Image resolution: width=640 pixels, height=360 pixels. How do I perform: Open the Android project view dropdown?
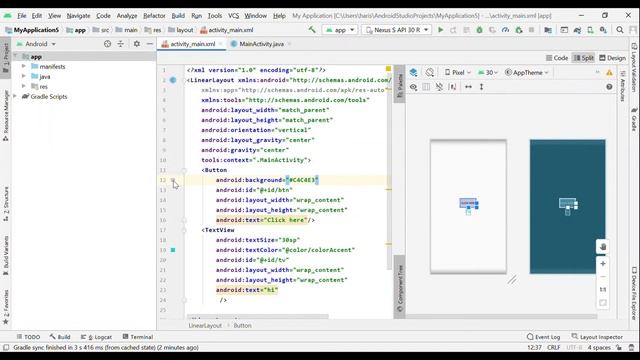[36, 44]
